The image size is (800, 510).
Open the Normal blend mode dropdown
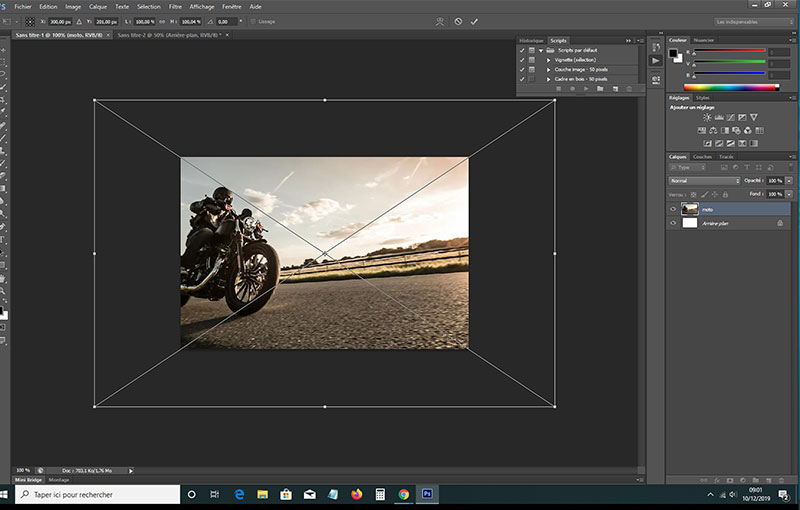pos(704,180)
